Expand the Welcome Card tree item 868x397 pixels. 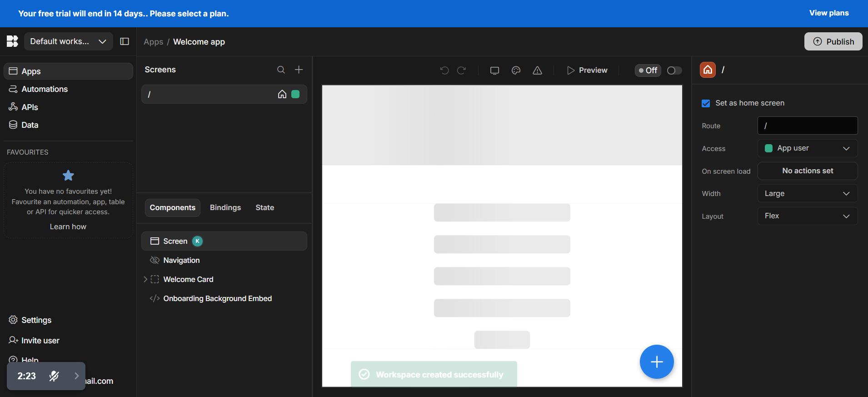coord(145,279)
